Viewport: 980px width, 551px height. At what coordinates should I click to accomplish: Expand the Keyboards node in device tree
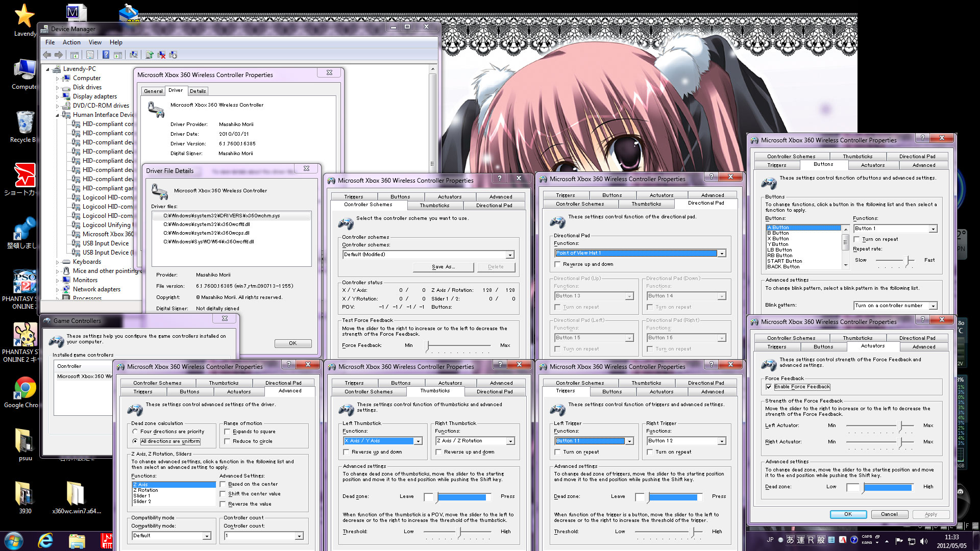pos(57,262)
